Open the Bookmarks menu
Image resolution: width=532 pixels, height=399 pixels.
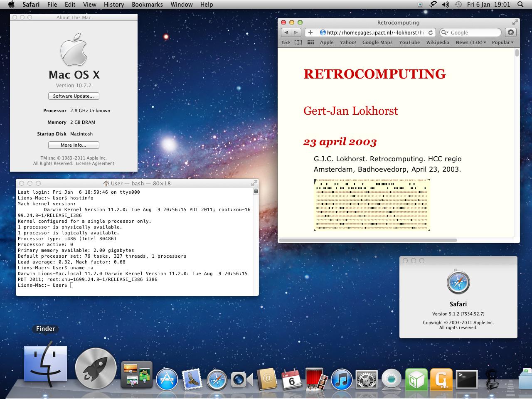click(x=147, y=4)
